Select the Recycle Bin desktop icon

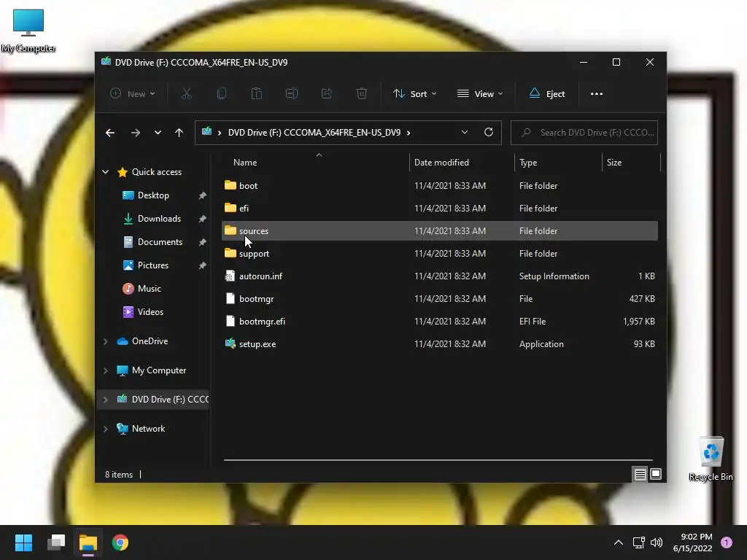coord(711,459)
